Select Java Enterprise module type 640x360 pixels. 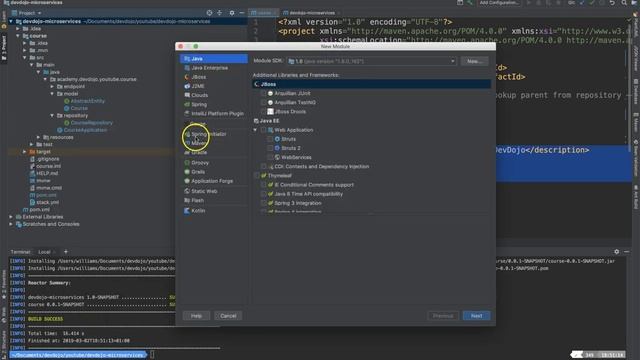214,68
